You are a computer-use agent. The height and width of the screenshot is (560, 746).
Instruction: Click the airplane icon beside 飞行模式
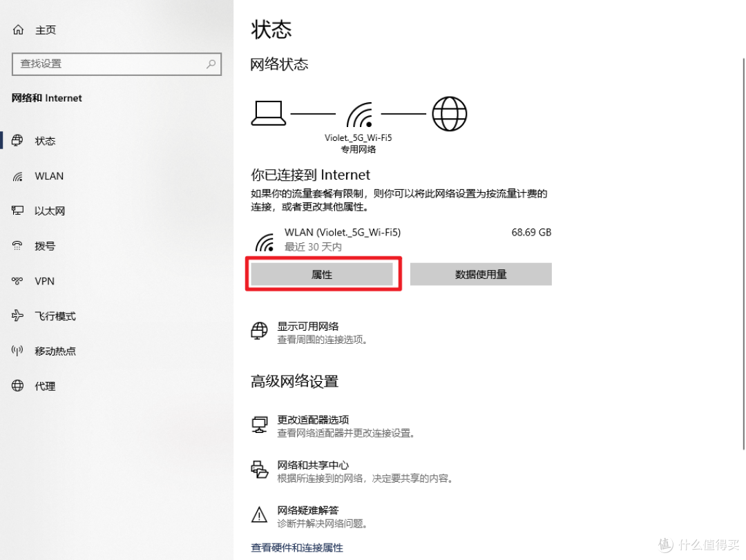pyautogui.click(x=17, y=316)
